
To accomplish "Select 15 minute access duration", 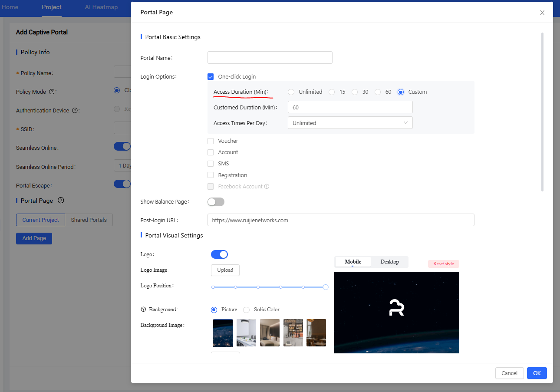I will [x=332, y=92].
